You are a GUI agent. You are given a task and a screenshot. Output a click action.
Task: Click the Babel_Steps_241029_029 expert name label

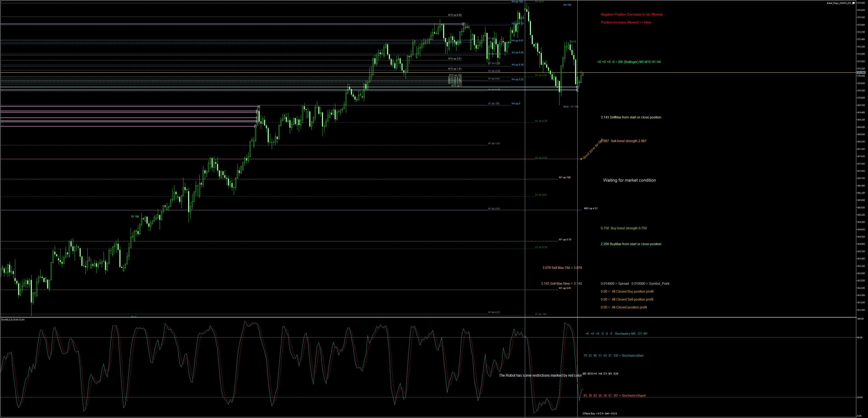pyautogui.click(x=839, y=3)
